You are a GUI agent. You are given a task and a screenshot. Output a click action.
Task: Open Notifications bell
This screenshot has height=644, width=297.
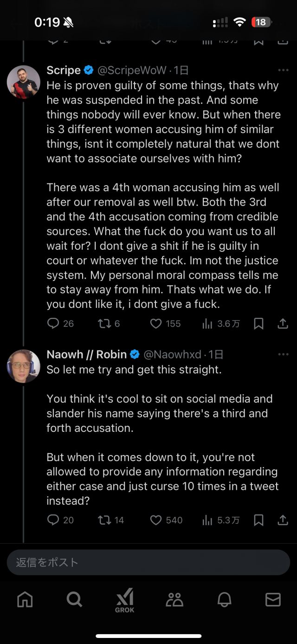(224, 600)
